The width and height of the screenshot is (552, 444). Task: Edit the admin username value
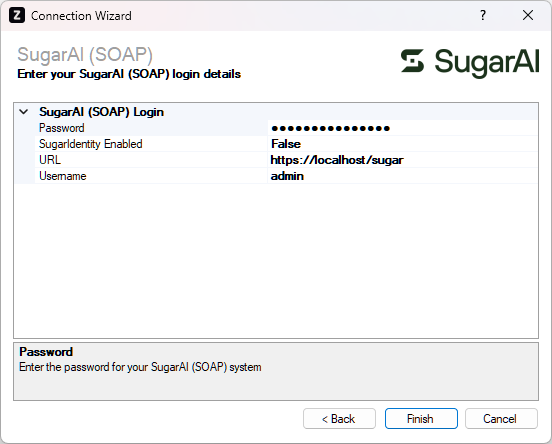(x=403, y=176)
